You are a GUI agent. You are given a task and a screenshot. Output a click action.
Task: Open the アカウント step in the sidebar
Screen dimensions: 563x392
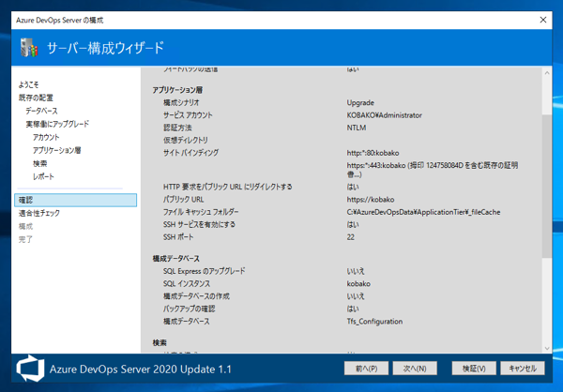(46, 137)
